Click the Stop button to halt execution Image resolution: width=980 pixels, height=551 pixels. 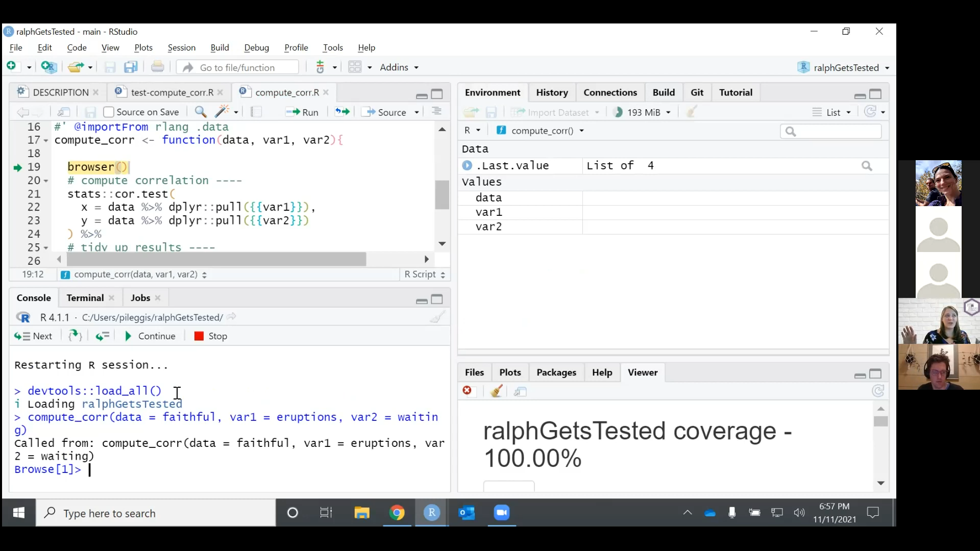pos(210,336)
